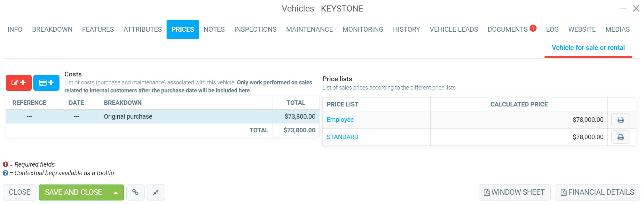
Task: Click the blue add payment card button
Action: (x=46, y=83)
